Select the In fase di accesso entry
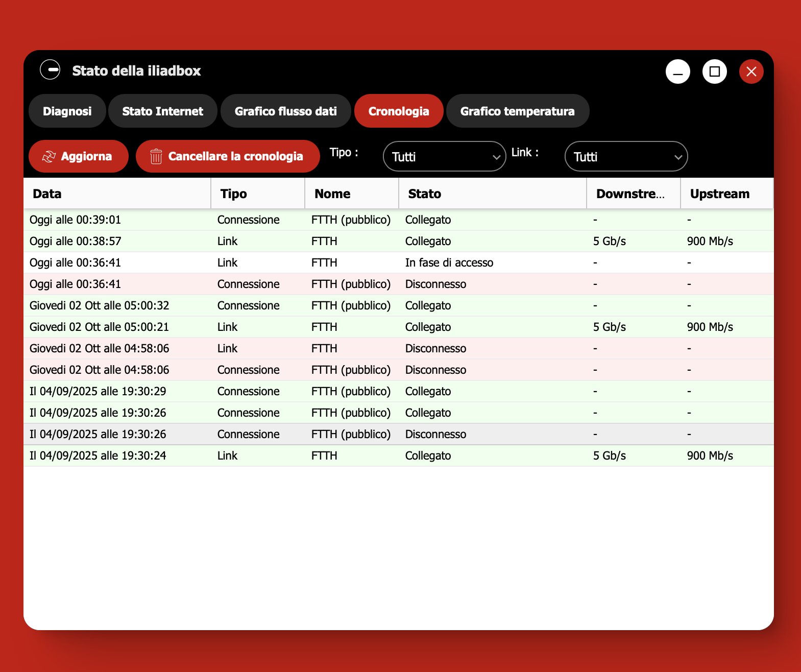Image resolution: width=801 pixels, height=672 pixels. [449, 263]
